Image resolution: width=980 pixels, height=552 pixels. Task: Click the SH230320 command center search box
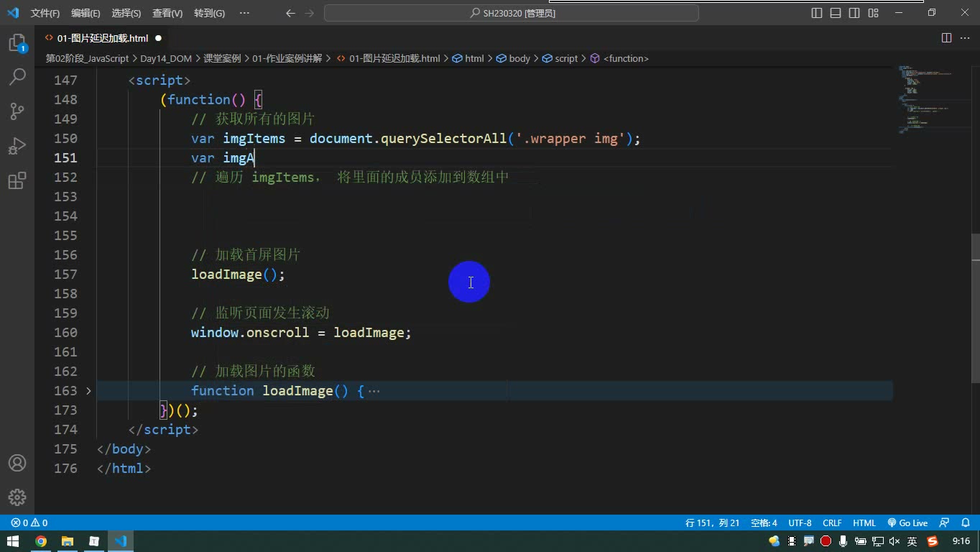tap(512, 13)
